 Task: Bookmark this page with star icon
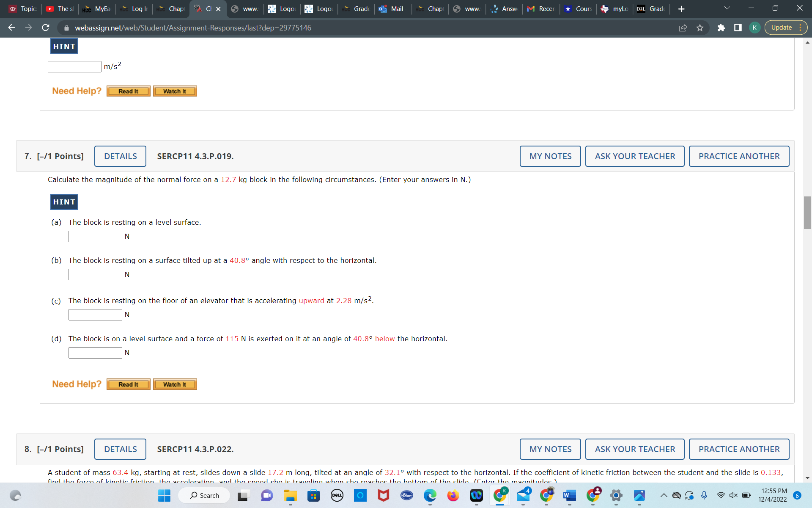(700, 28)
